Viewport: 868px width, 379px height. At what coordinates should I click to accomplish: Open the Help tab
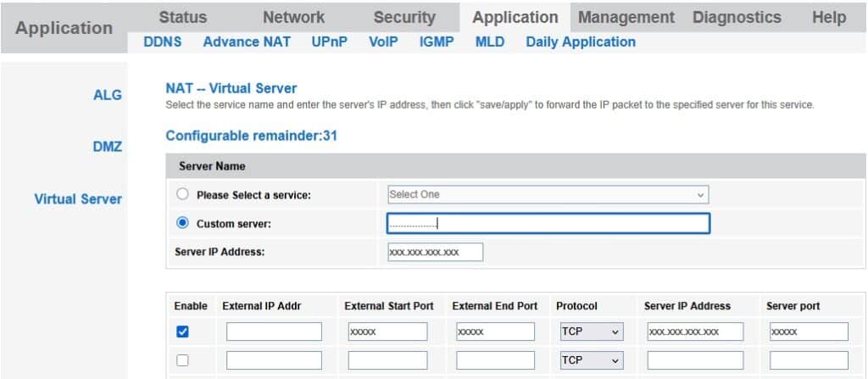828,17
